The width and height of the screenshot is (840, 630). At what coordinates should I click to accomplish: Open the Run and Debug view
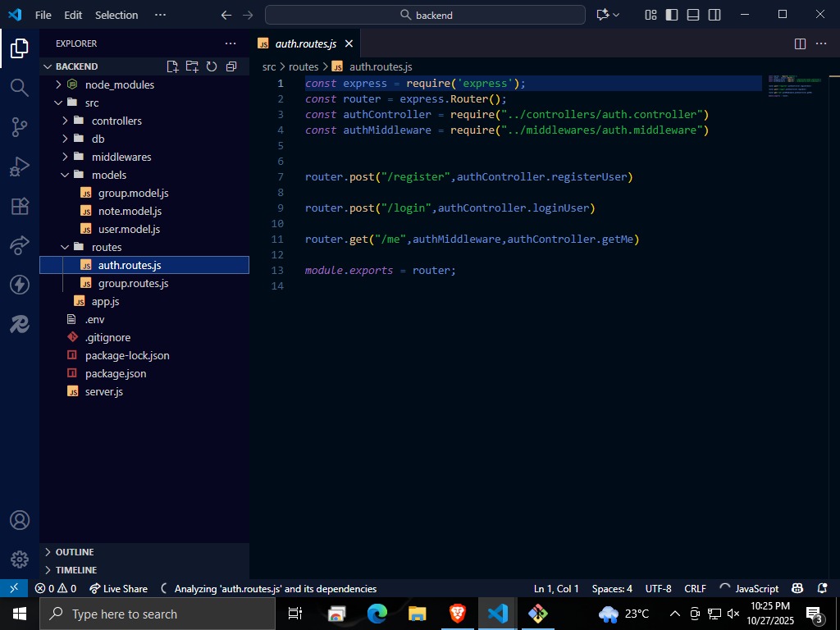click(x=18, y=167)
